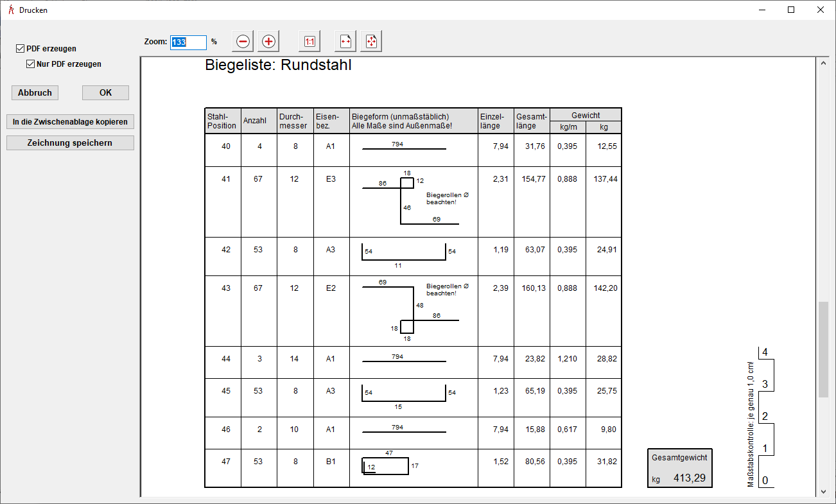Fit whole page icon in toolbar
This screenshot has height=504, width=836.
pos(371,42)
